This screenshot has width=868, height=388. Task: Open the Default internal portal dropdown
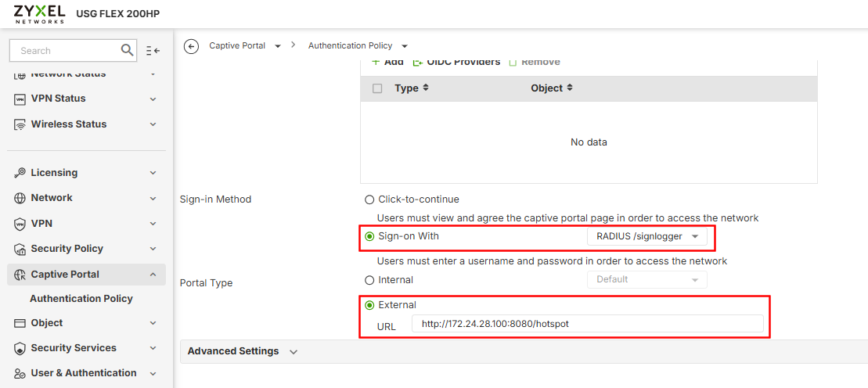coord(647,279)
